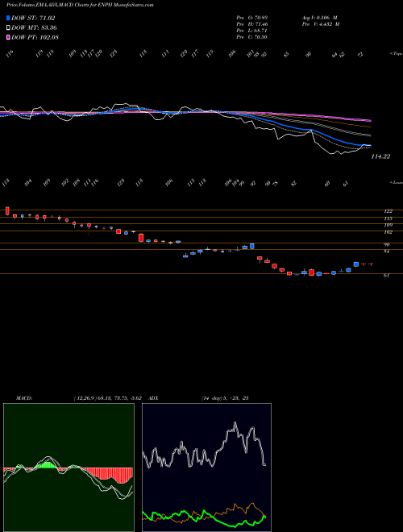Click the chart title mentioning ENPH MunafaSutra.com
403x532 pixels.
point(80,6)
